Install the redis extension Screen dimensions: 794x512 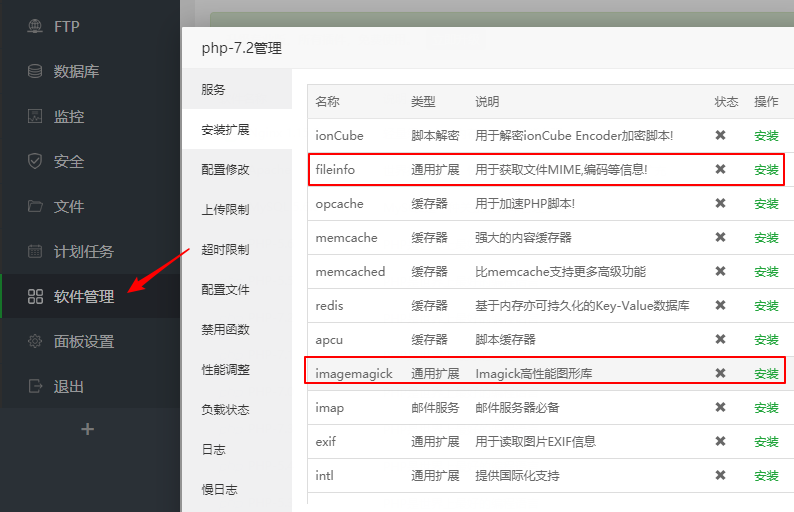[x=766, y=305]
